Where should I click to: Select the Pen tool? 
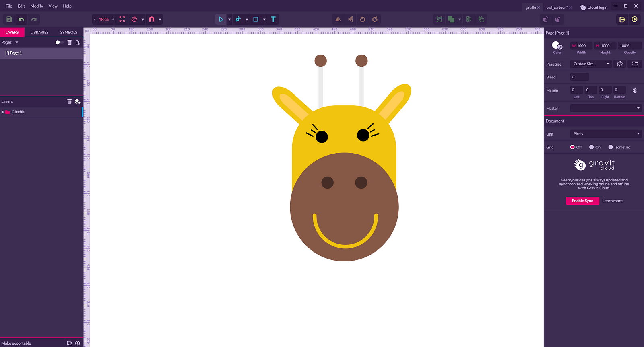pos(238,19)
